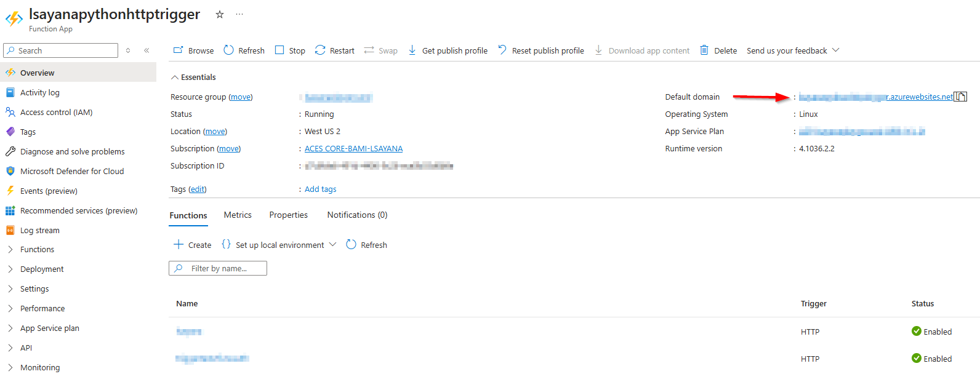Open Overview in the sidebar
The height and width of the screenshot is (374, 980).
click(78, 73)
